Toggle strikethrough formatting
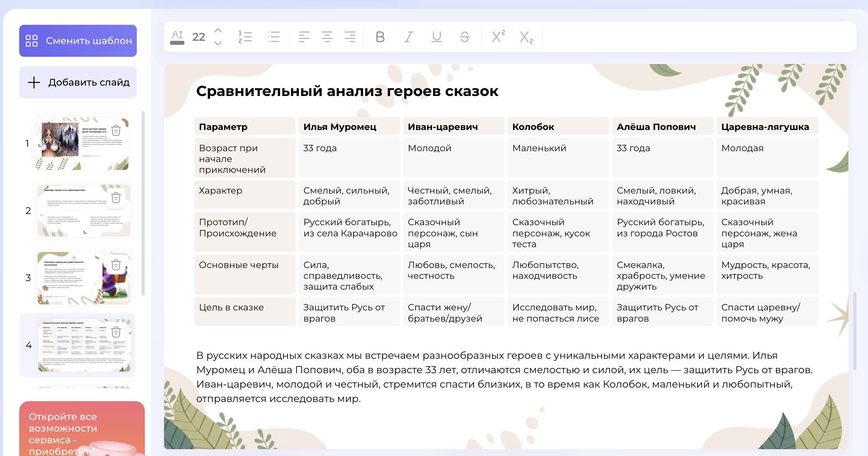The height and width of the screenshot is (456, 868). click(x=465, y=37)
